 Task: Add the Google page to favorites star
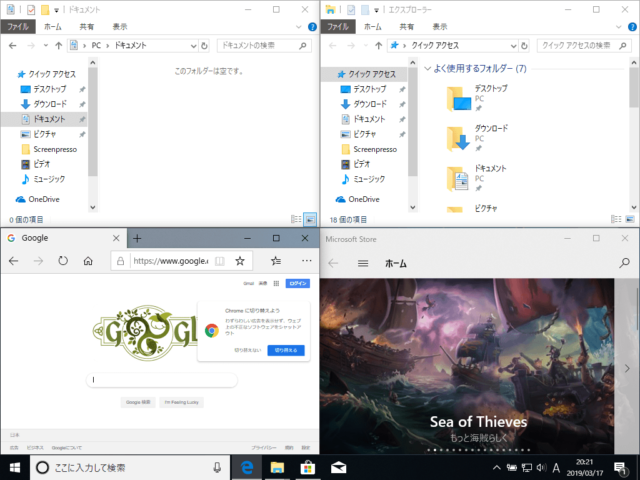click(x=240, y=261)
